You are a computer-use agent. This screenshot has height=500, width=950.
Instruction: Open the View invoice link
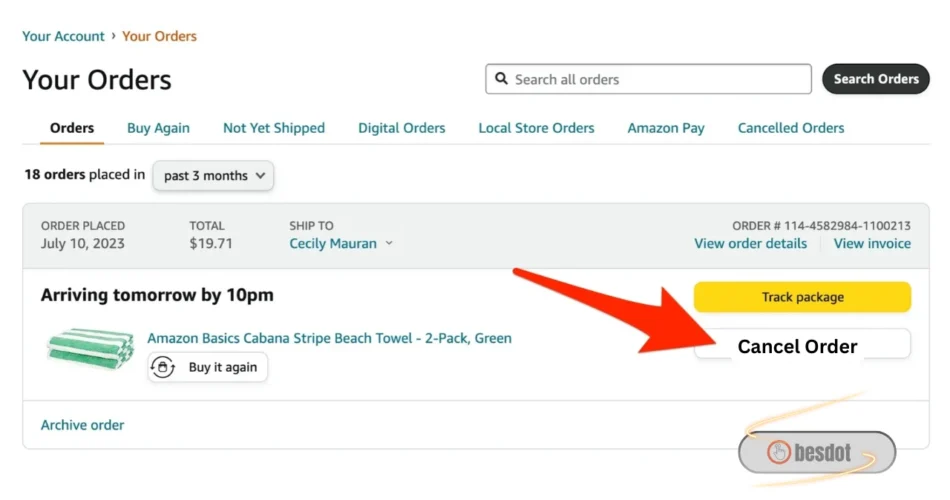[872, 244]
